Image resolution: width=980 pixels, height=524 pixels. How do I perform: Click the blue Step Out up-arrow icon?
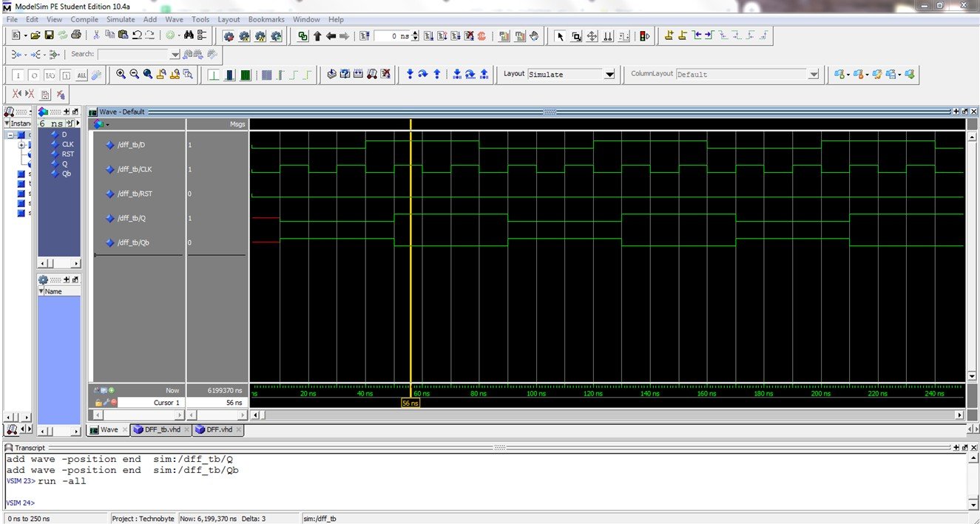437,74
